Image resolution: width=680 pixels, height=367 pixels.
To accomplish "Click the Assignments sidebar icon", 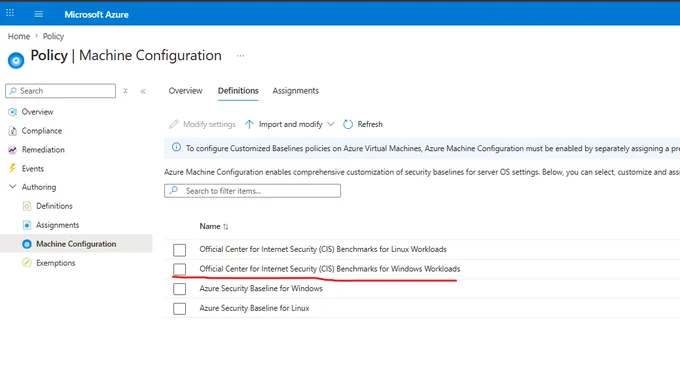I will click(27, 225).
